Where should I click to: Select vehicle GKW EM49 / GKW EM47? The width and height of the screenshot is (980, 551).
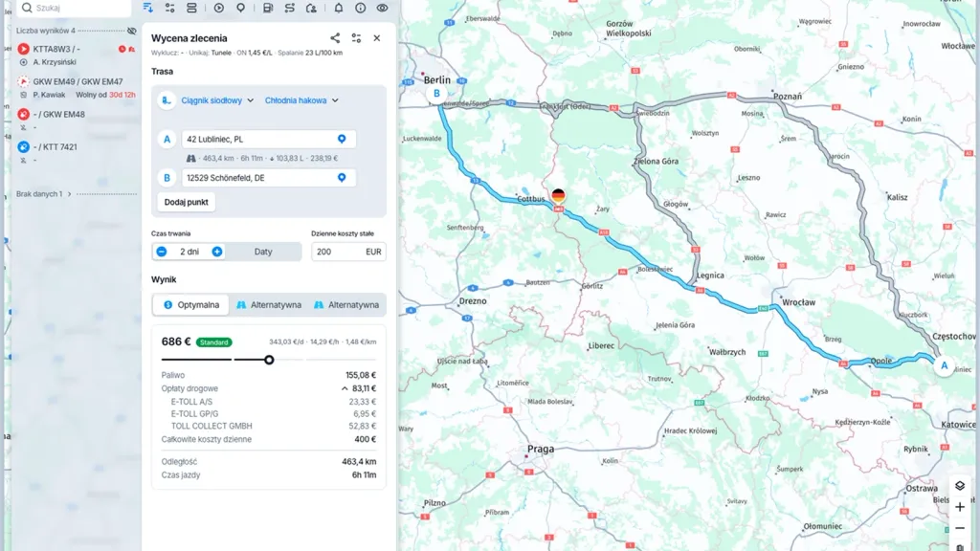(x=78, y=88)
